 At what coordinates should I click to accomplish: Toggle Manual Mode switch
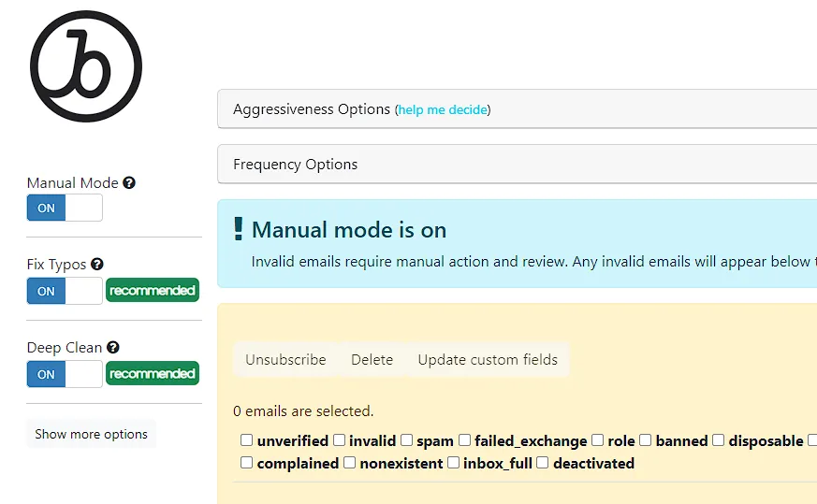(65, 208)
